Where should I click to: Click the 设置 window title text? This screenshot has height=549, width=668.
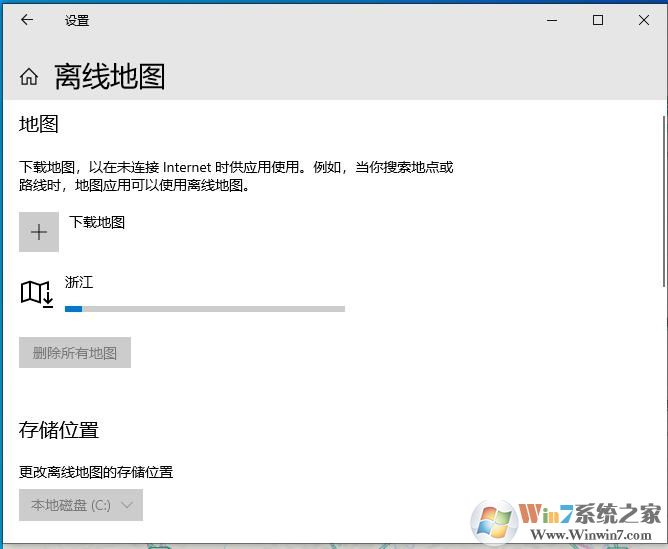pyautogui.click(x=76, y=20)
